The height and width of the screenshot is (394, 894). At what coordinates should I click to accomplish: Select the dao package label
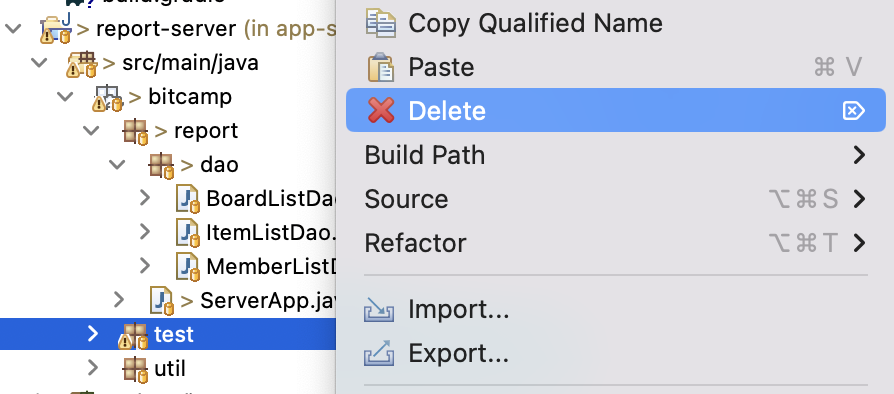click(220, 165)
